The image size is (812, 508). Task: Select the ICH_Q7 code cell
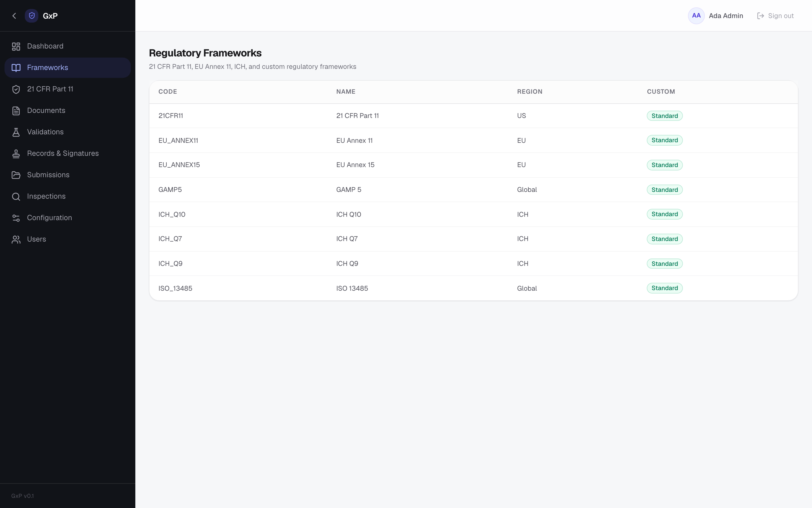point(170,239)
